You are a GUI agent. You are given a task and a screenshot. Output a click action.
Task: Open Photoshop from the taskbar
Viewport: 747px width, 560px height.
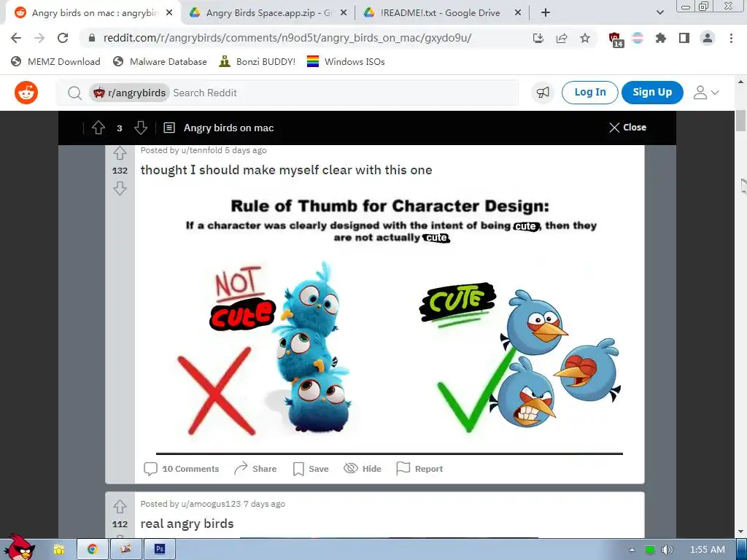160,550
